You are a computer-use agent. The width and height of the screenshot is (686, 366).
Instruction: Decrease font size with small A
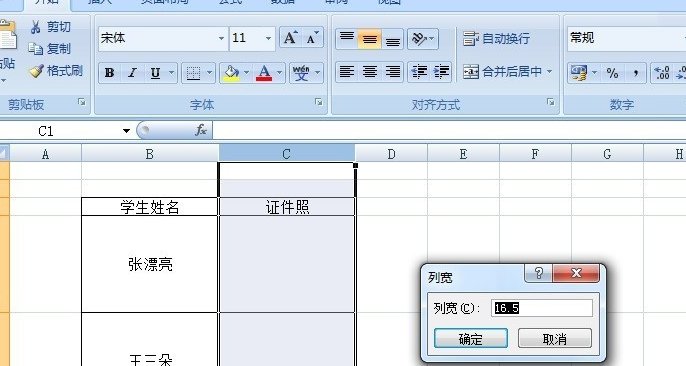[312, 38]
